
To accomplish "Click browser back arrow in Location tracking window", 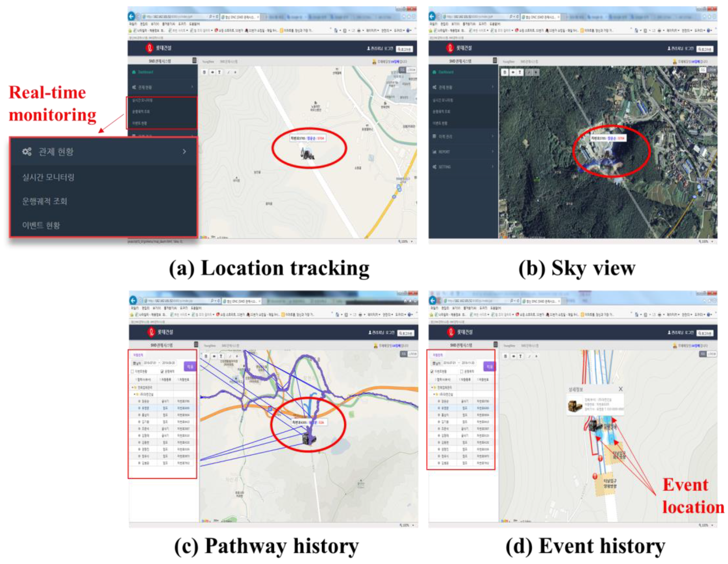I will [x=131, y=16].
